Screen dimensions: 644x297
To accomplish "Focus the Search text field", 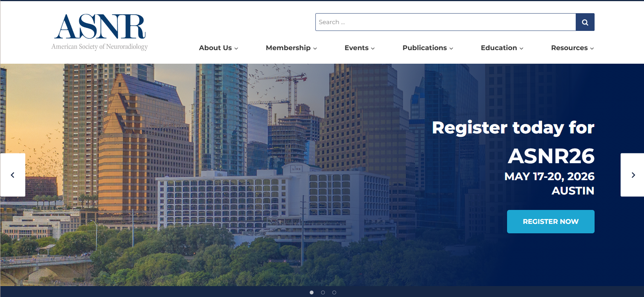I will (445, 22).
